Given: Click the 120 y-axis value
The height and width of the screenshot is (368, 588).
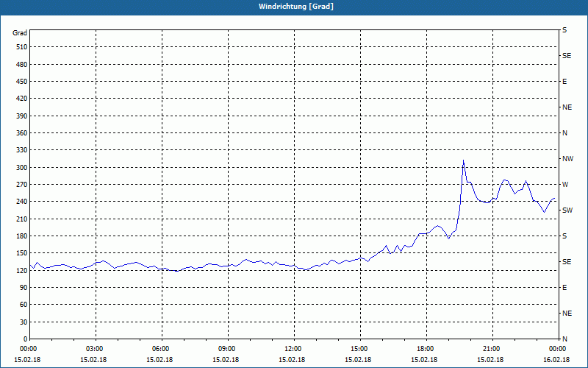Looking at the screenshot, I should click(22, 270).
